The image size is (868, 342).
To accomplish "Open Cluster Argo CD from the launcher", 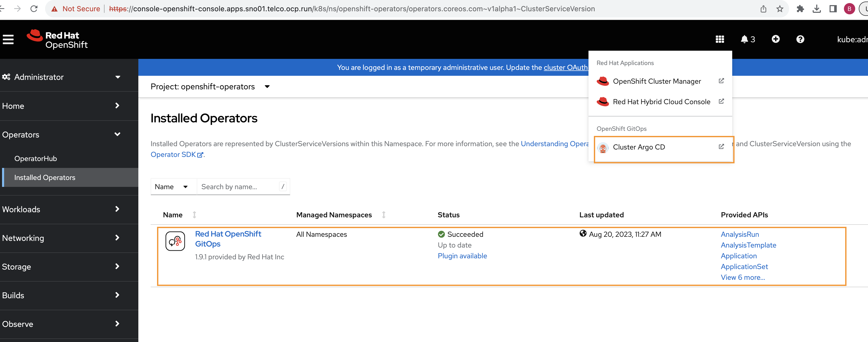I will click(639, 147).
